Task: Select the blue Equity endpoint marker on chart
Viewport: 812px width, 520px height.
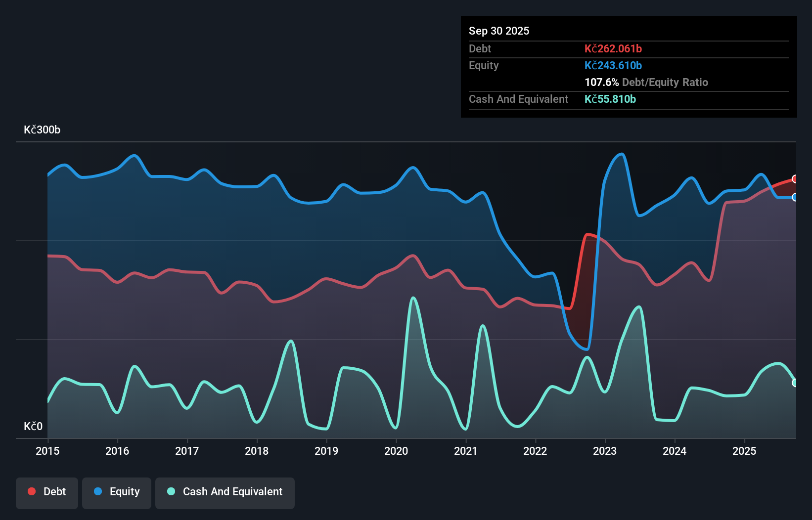Action: 795,197
